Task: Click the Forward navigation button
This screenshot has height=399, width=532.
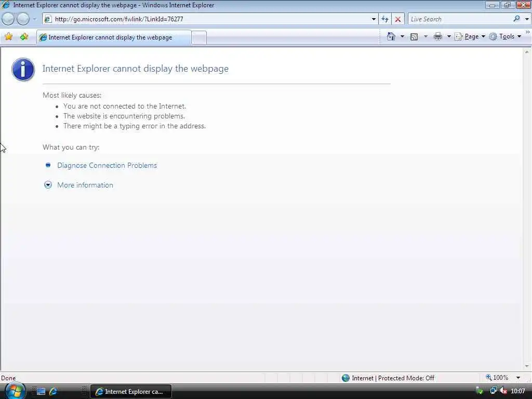Action: point(23,19)
